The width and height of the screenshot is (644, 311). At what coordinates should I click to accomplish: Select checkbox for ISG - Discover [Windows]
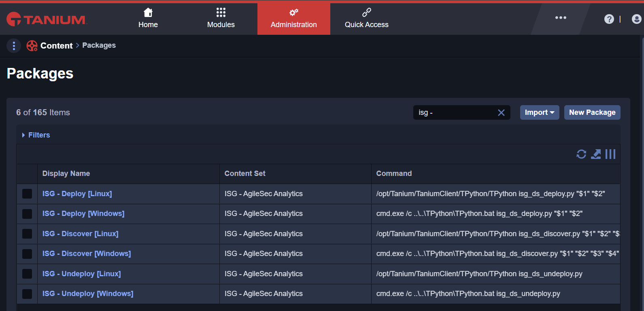(27, 254)
